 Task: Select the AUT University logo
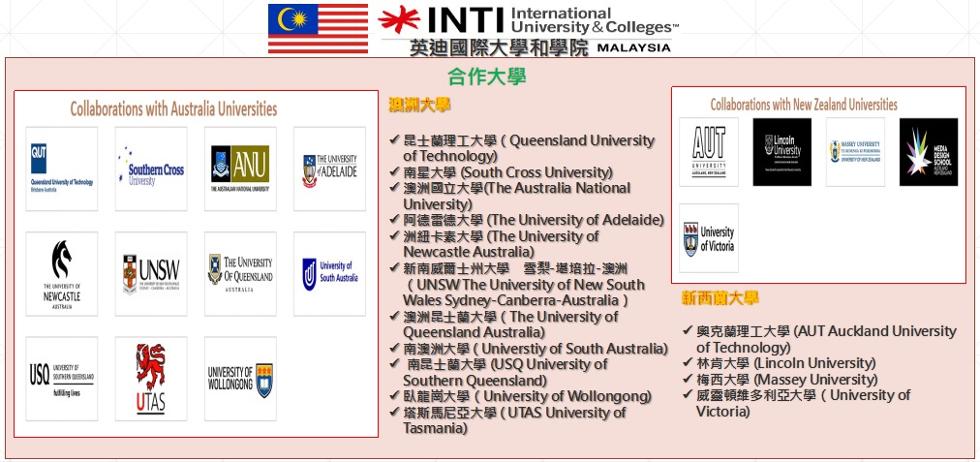[x=709, y=152]
